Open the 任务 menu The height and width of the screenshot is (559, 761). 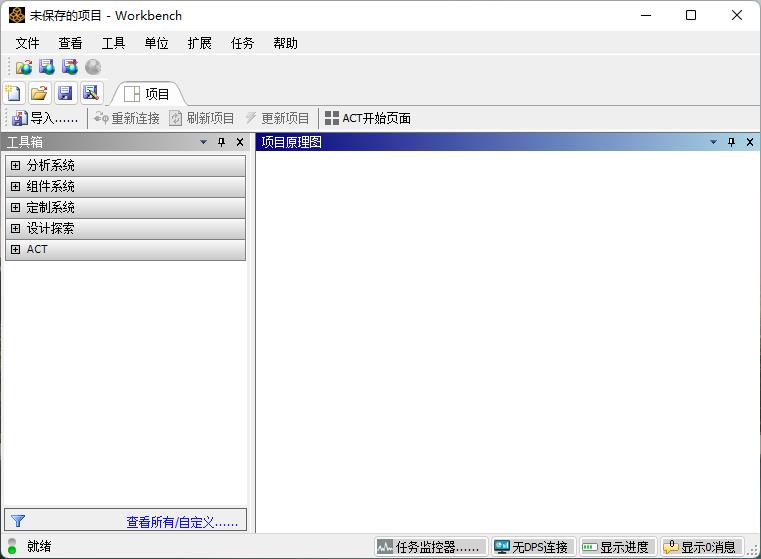coord(243,43)
